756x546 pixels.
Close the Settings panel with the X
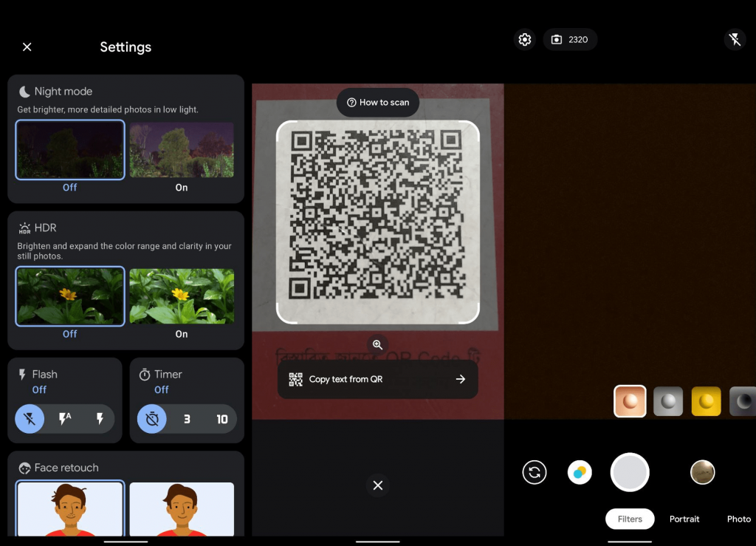point(27,47)
